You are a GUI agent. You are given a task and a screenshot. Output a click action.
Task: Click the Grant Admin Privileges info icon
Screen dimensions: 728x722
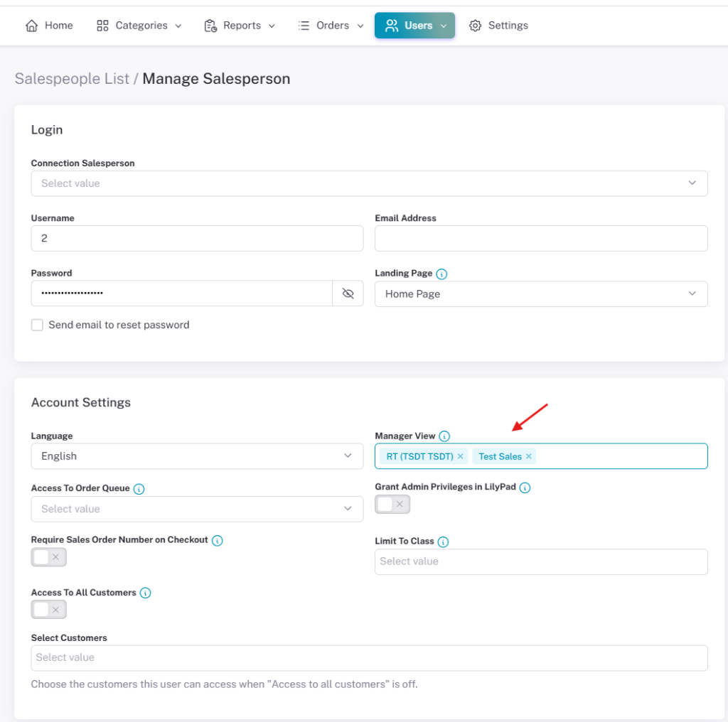(525, 487)
